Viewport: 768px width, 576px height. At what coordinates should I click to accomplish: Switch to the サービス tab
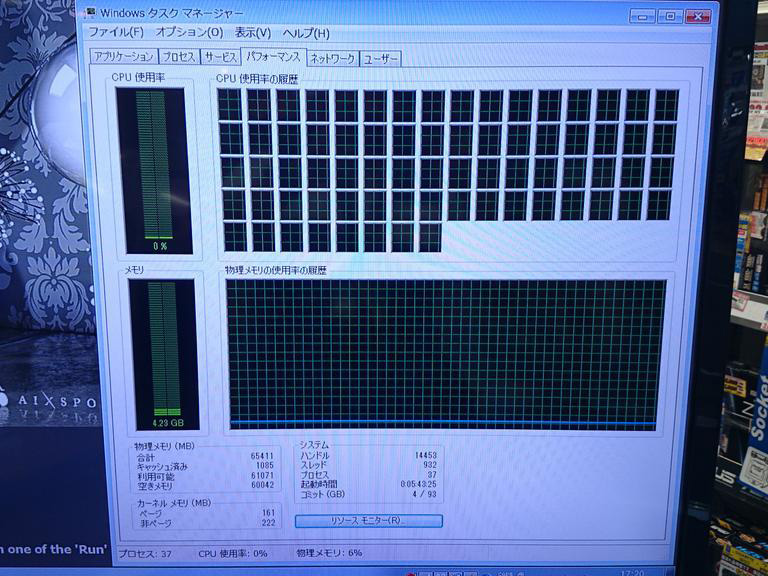point(220,57)
